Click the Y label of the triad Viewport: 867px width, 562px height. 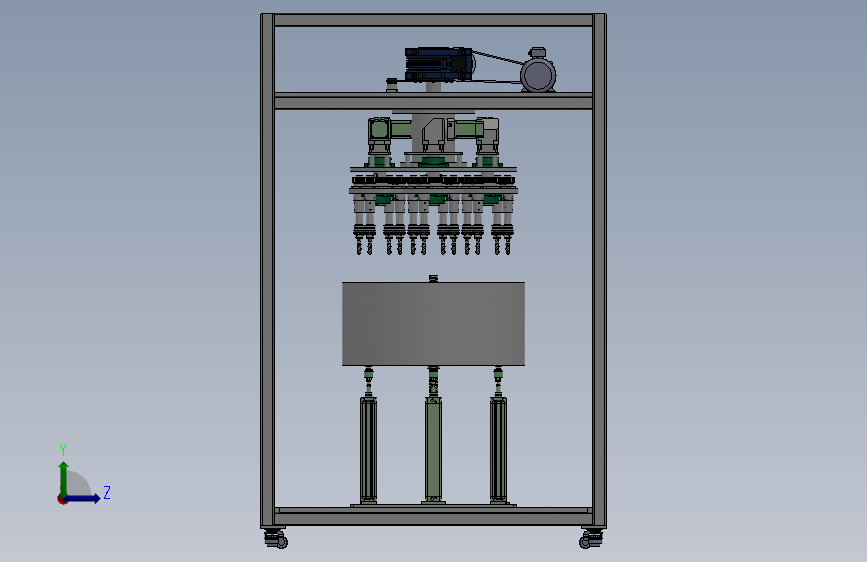[63, 450]
